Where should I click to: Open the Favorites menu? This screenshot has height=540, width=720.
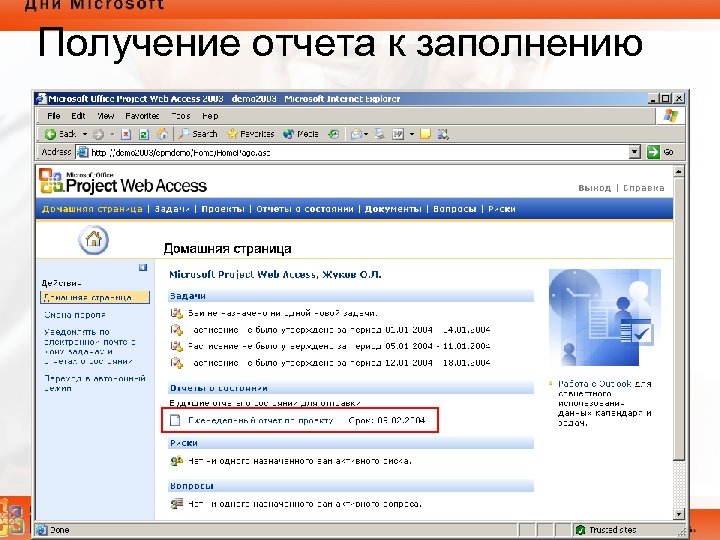click(142, 116)
